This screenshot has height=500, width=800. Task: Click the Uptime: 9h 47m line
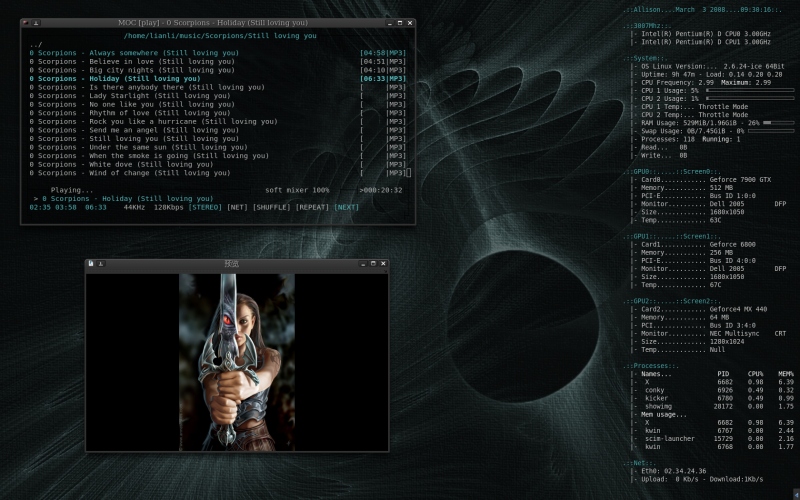coord(711,74)
